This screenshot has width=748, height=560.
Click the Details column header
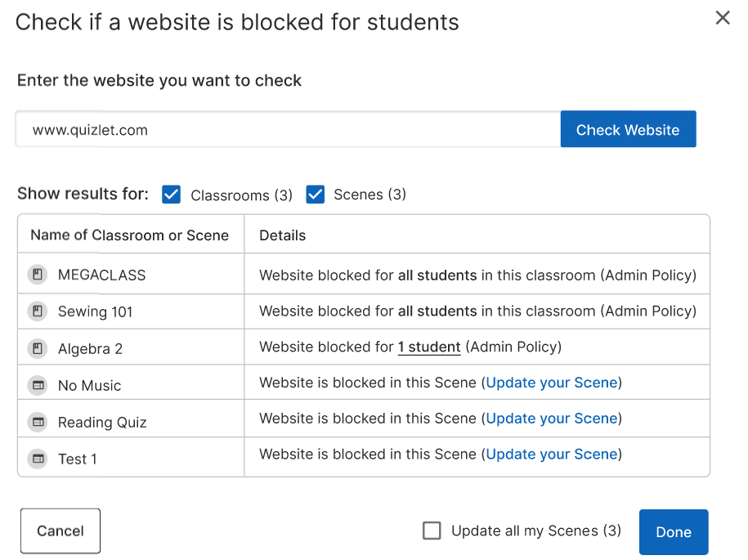click(282, 235)
